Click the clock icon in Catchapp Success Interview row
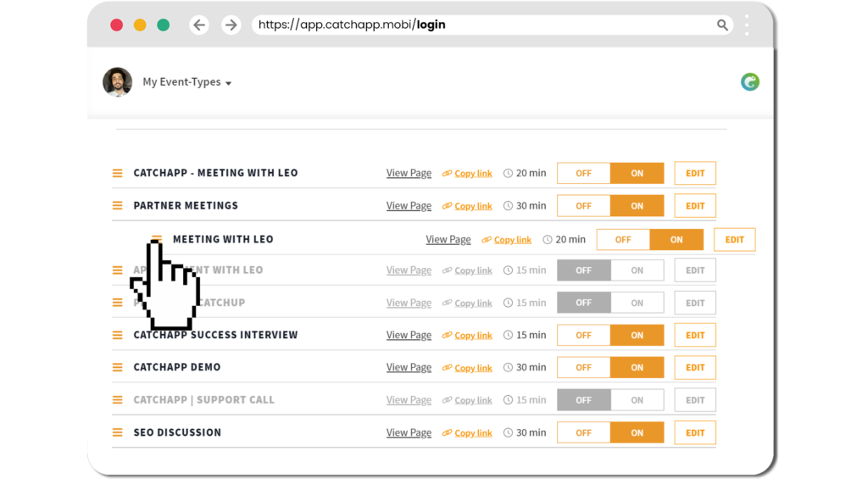This screenshot has height=479, width=868. pos(508,335)
